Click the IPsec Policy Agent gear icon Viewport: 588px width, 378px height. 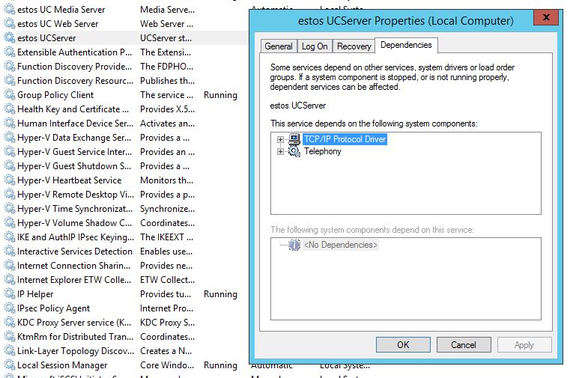pos(9,308)
